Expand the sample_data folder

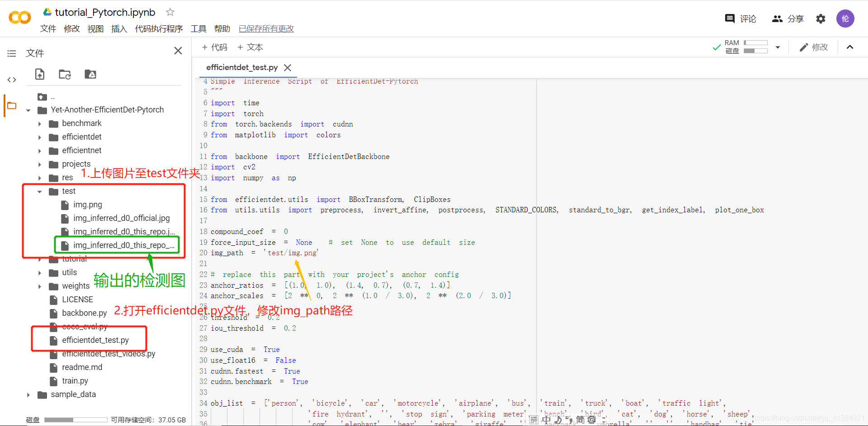coord(28,395)
